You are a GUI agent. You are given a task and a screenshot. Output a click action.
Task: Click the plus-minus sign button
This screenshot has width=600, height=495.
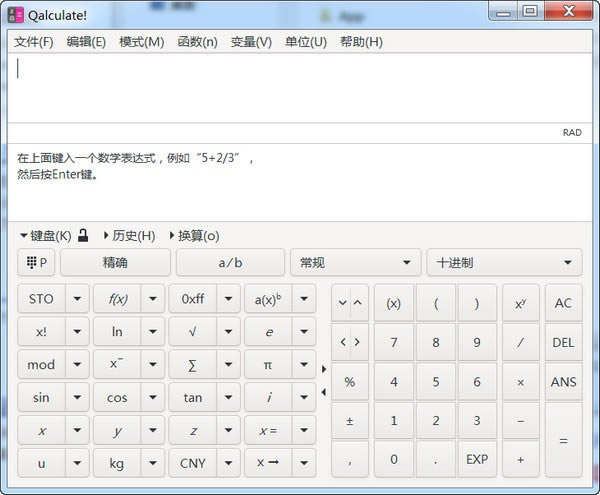[x=349, y=421]
